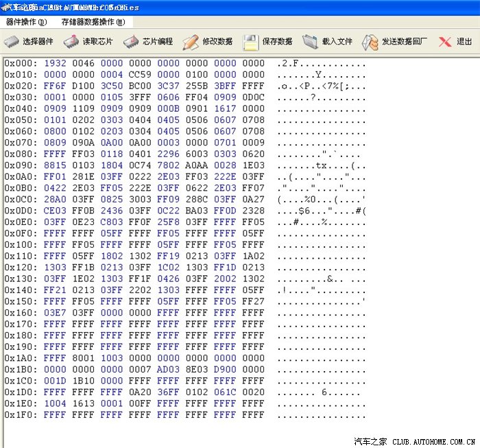Image resolution: width=480 pixels, height=448 pixels.
Task: Click the 读取芯片 (read chip) icon
Action: [71, 42]
